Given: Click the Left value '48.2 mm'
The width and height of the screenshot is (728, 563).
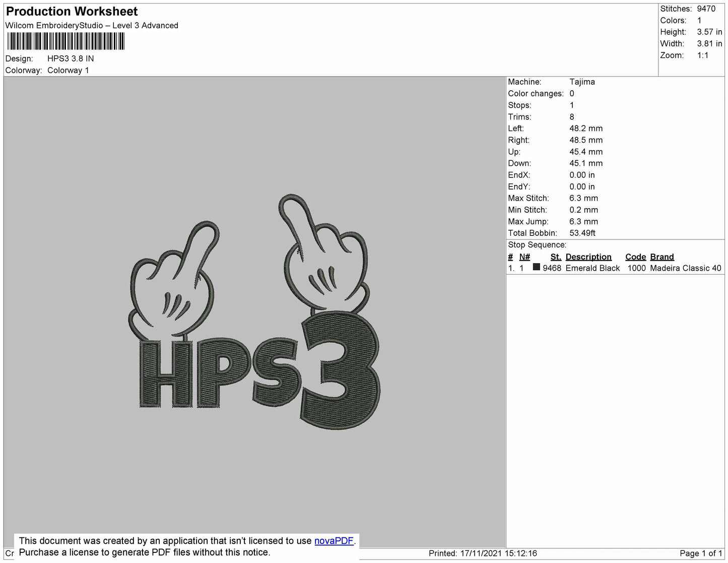Looking at the screenshot, I should pyautogui.click(x=586, y=129).
